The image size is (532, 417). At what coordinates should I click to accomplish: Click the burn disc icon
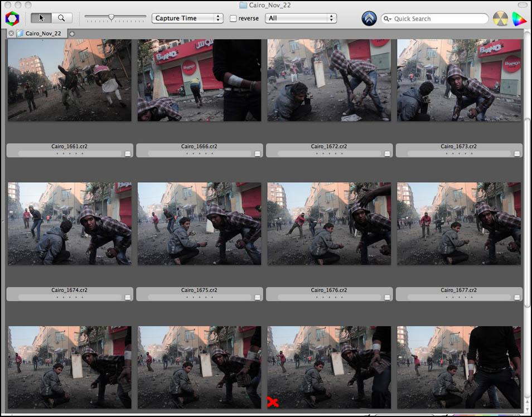pos(500,18)
